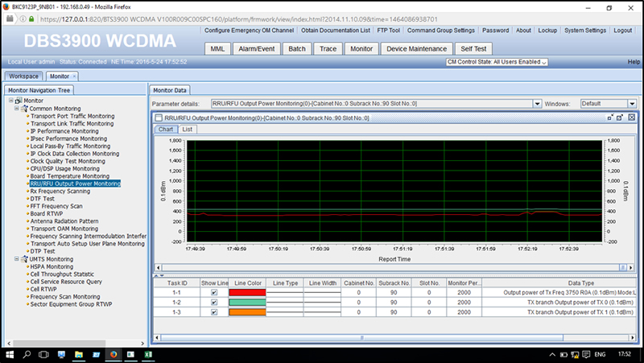The width and height of the screenshot is (644, 363).
Task: Open the MML menu button
Action: coord(217,49)
